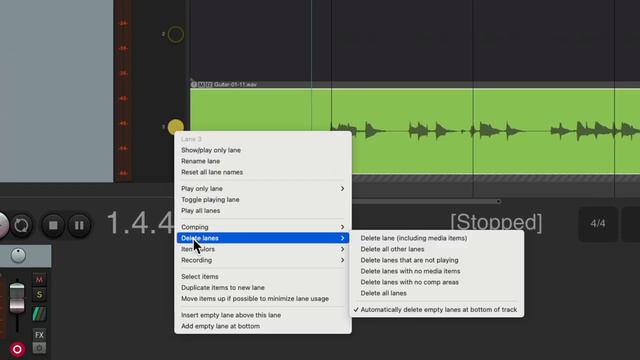Choose Delete lane (including media items)
This screenshot has height=360, width=640.
[x=437, y=238]
